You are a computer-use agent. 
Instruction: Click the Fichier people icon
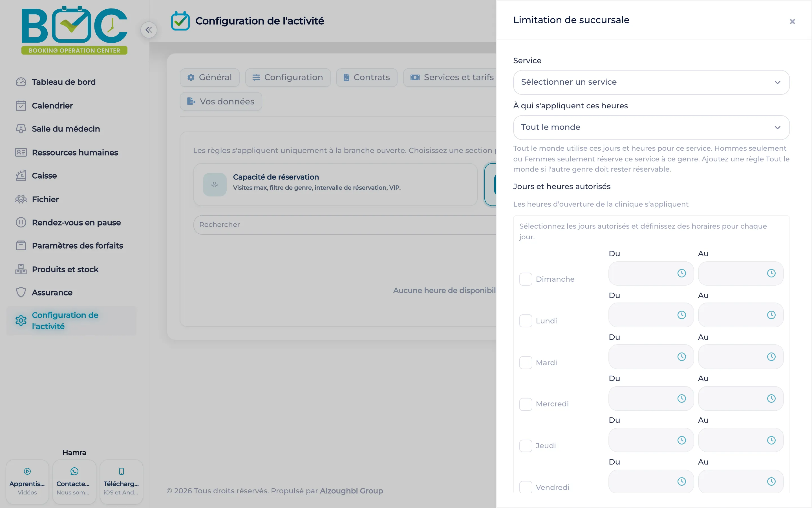(21, 199)
